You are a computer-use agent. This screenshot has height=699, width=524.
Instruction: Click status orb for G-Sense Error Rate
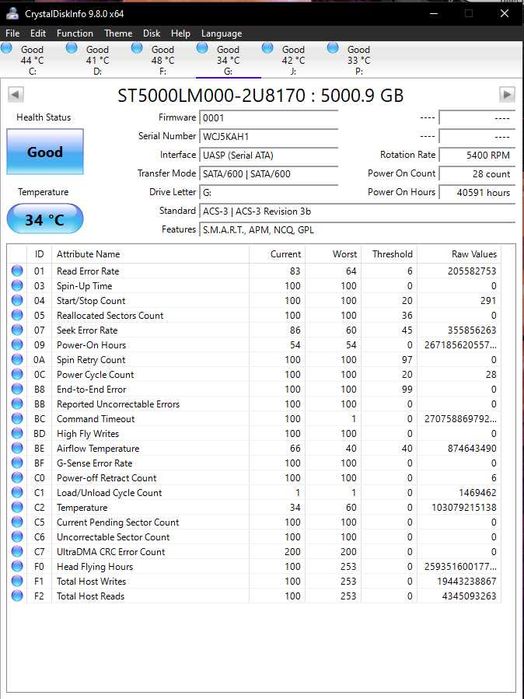point(17,463)
